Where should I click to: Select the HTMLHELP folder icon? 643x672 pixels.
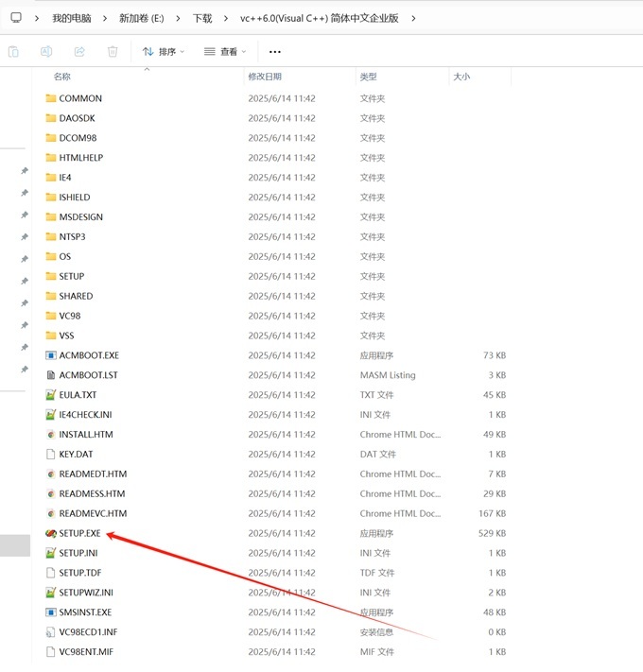pyautogui.click(x=51, y=157)
